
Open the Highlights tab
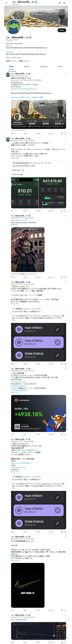44,67
